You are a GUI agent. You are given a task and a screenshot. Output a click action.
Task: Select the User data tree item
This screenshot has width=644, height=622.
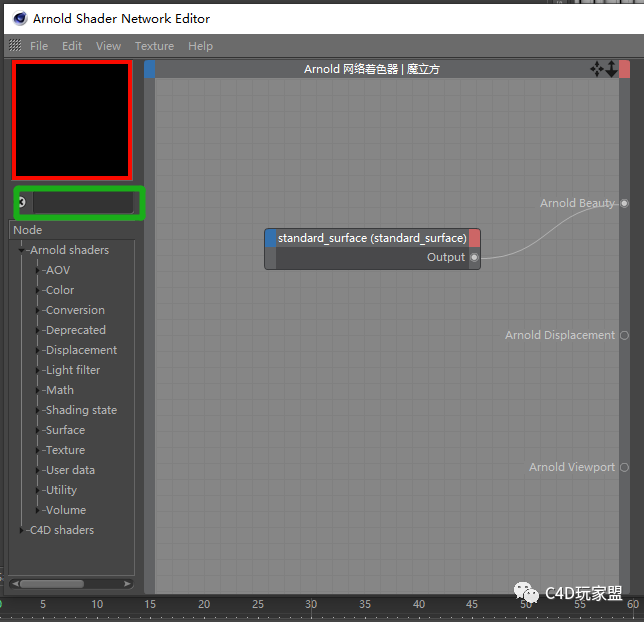coord(70,470)
